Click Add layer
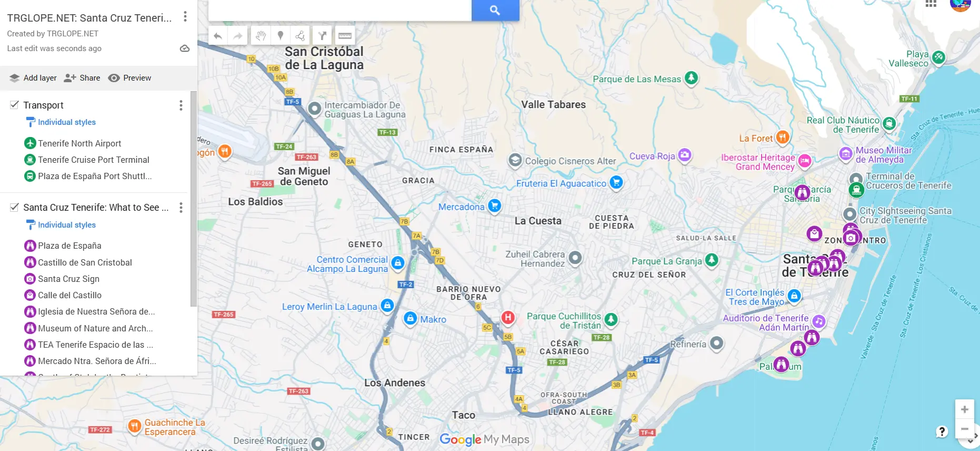980x451 pixels. [33, 78]
